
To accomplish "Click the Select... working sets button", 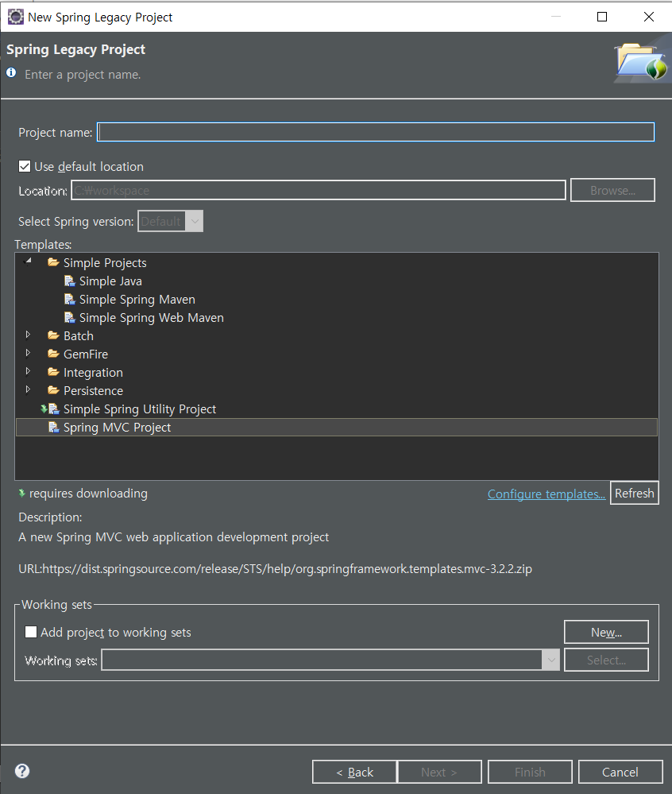I will point(606,660).
